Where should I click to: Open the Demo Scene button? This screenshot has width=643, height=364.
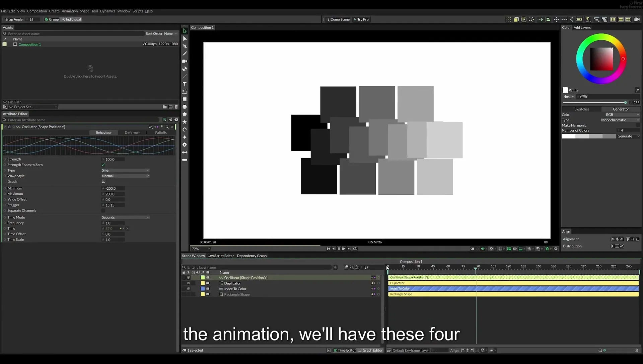[338, 19]
